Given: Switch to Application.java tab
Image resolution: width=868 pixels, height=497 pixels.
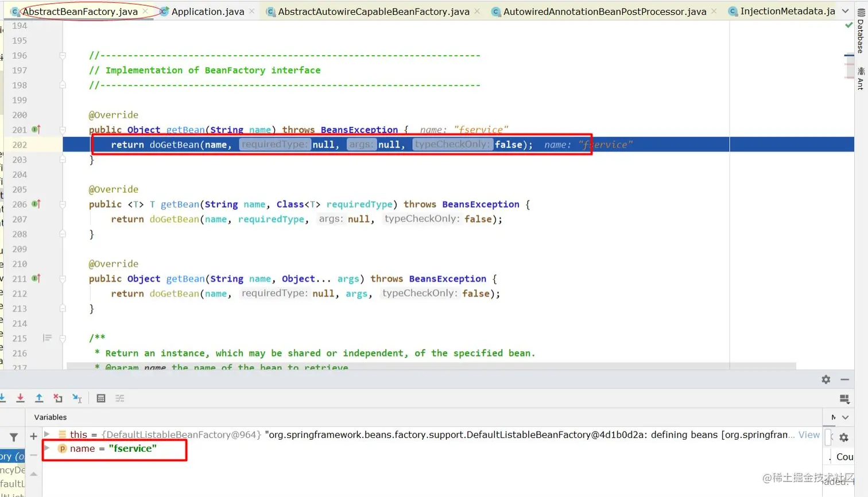Looking at the screenshot, I should [208, 11].
